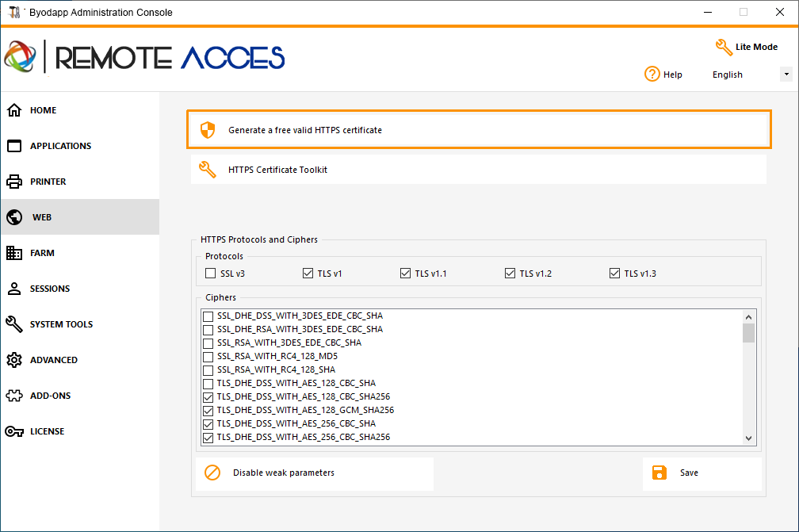The image size is (799, 532).
Task: Click the app icon in title bar
Action: click(x=15, y=12)
